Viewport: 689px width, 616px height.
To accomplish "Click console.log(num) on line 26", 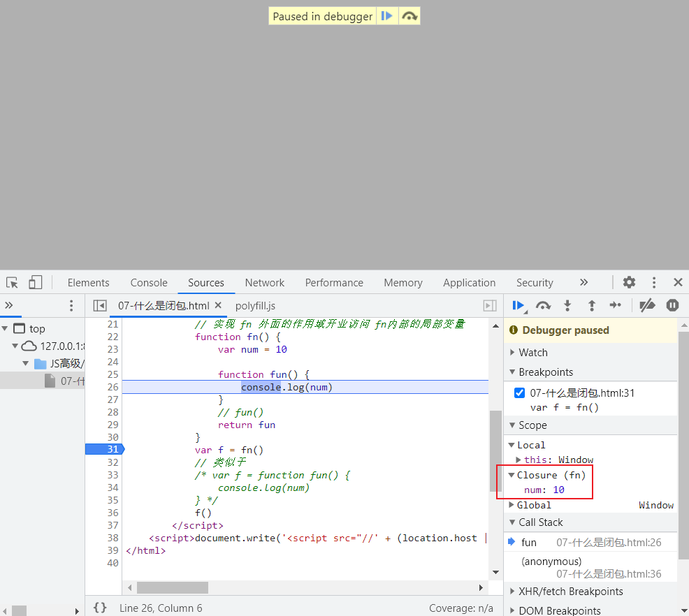I will pos(287,387).
